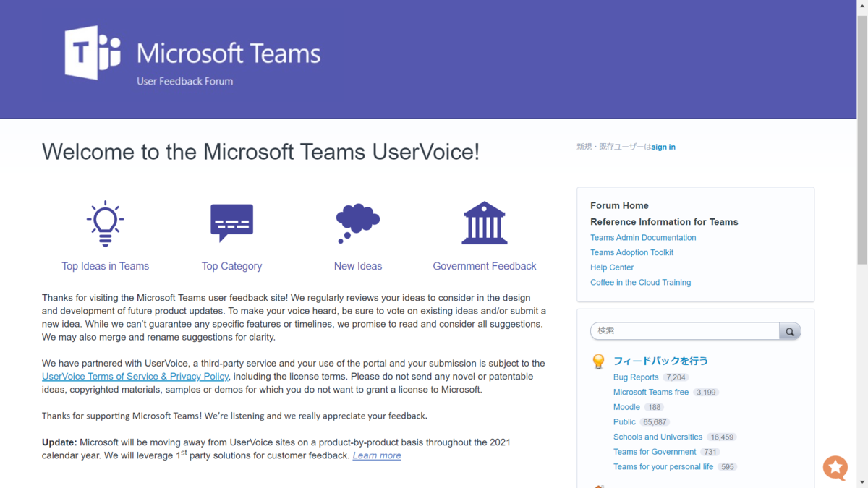Open the Moodle forum
This screenshot has height=488, width=868.
626,407
